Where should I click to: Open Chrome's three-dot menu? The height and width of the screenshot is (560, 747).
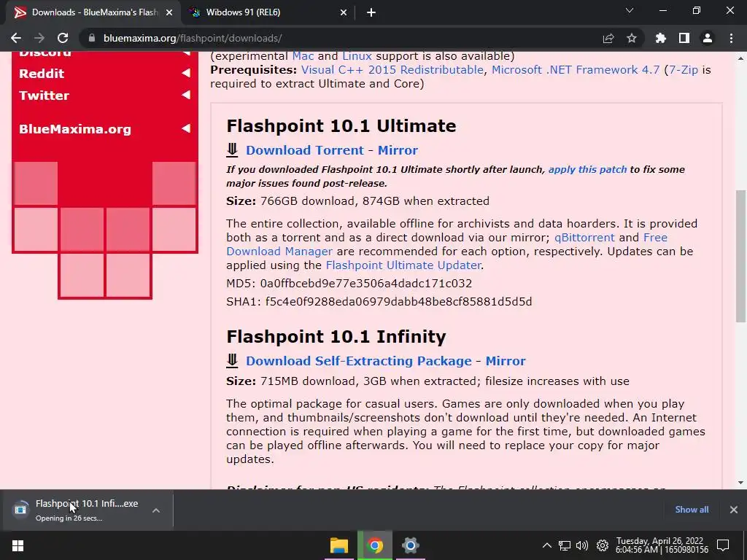[x=731, y=38]
